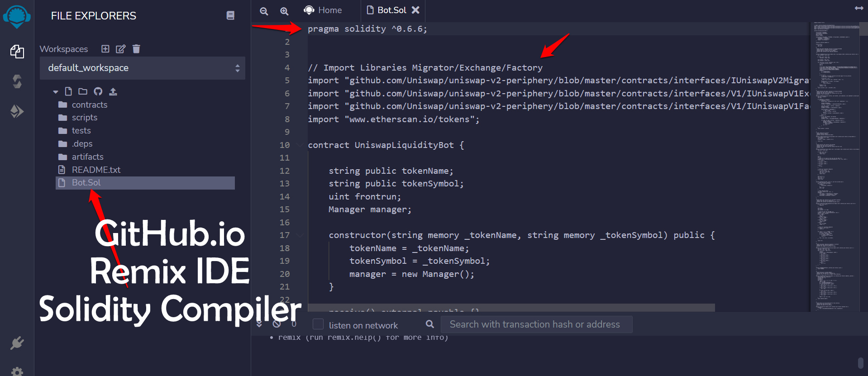This screenshot has width=868, height=376.
Task: Clear the terminal console icon
Action: point(277,324)
